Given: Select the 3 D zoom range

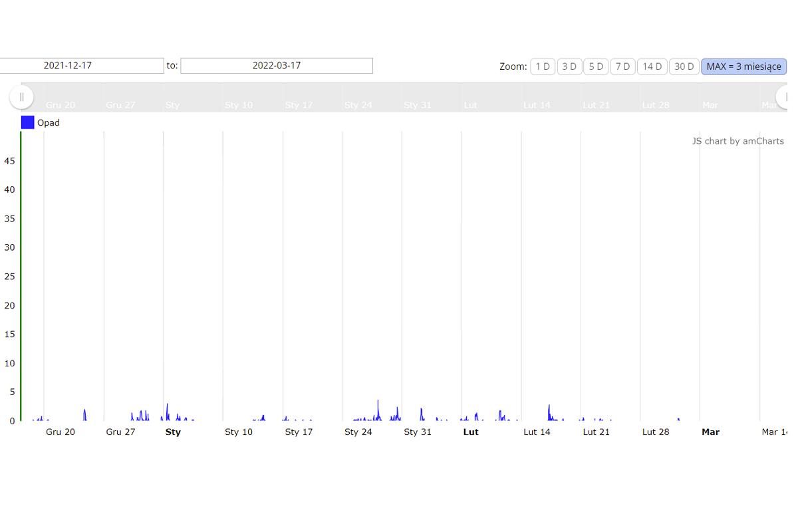Looking at the screenshot, I should coord(569,66).
